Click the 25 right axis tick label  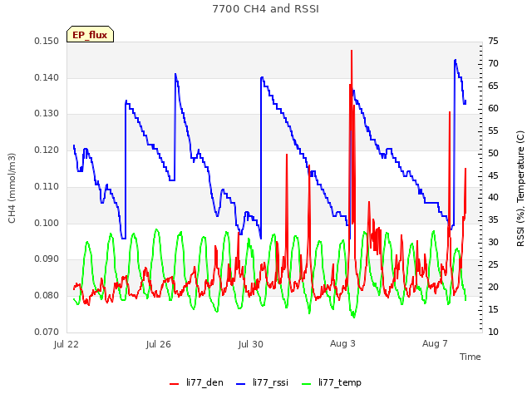493,264
